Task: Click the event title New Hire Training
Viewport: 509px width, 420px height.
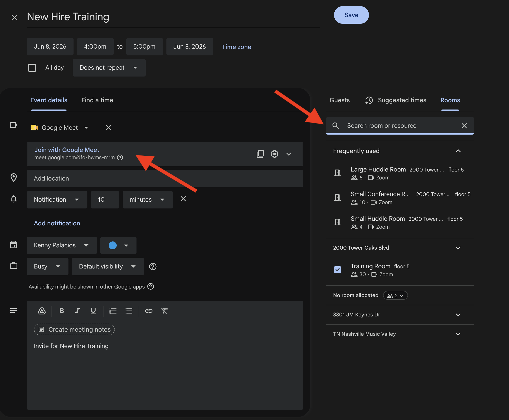Action: pyautogui.click(x=68, y=16)
